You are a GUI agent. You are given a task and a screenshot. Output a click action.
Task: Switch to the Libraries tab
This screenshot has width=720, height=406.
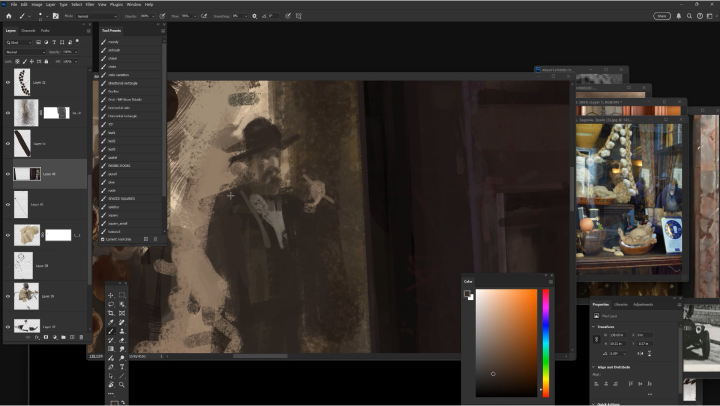tap(621, 304)
